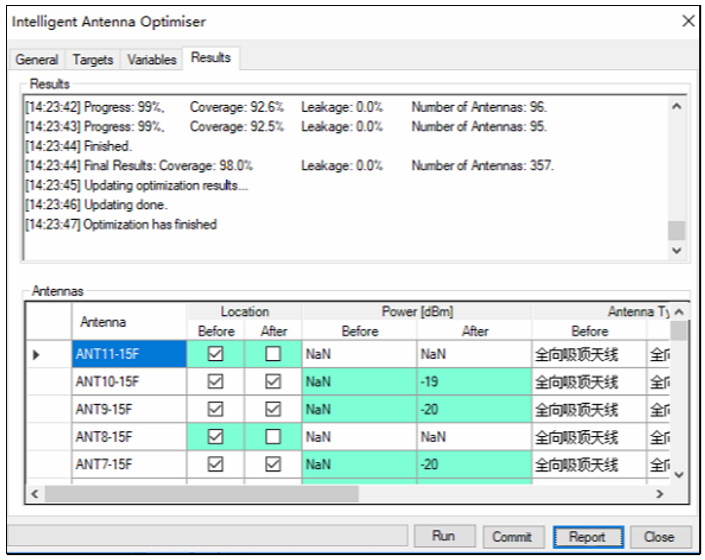Toggle Location After checkbox for ANT8-15F
Image resolution: width=705 pixels, height=560 pixels.
(x=273, y=436)
